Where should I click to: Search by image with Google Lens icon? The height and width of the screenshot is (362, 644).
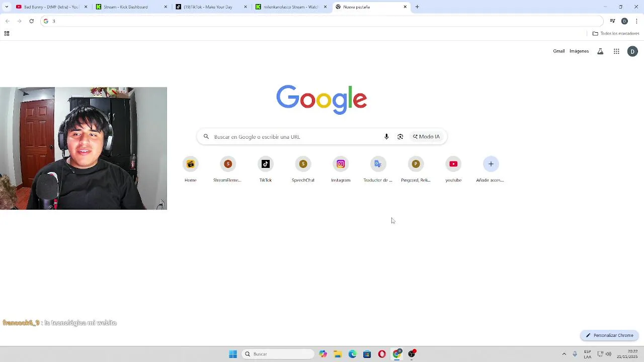click(x=400, y=137)
